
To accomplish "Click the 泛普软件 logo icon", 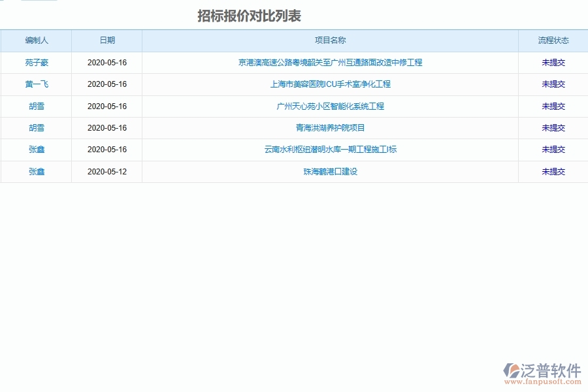I will tap(512, 369).
